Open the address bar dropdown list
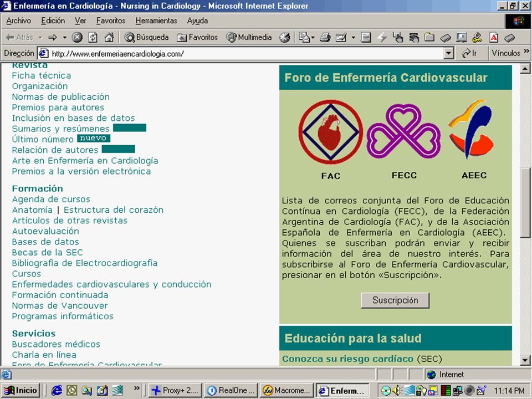The height and width of the screenshot is (399, 532). click(x=449, y=53)
